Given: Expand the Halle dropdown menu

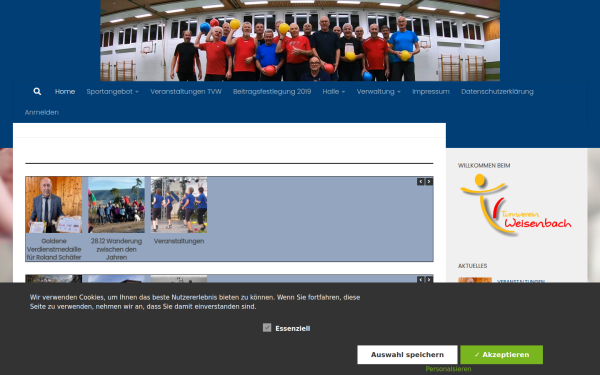Looking at the screenshot, I should click(x=334, y=91).
